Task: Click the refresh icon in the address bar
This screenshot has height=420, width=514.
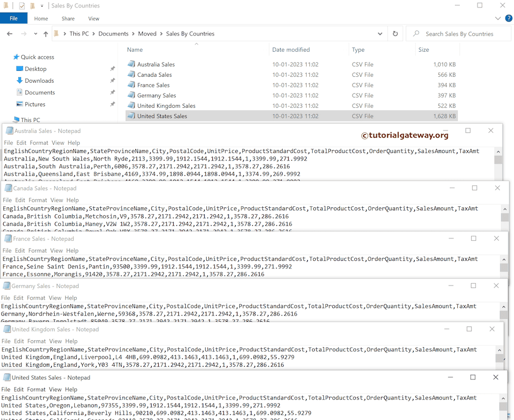Action: (x=396, y=34)
